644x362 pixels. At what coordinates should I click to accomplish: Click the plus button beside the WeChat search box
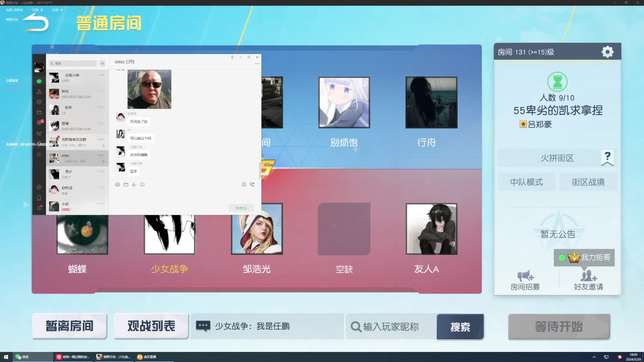click(x=103, y=63)
